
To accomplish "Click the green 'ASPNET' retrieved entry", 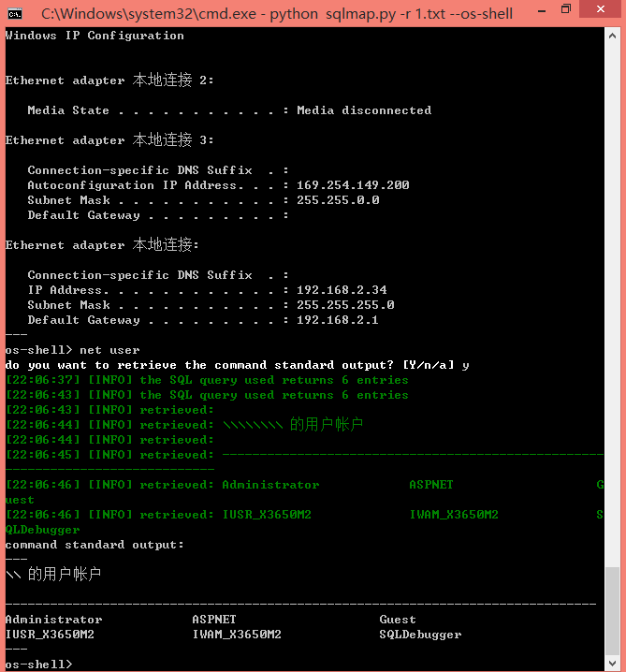I will coord(431,485).
